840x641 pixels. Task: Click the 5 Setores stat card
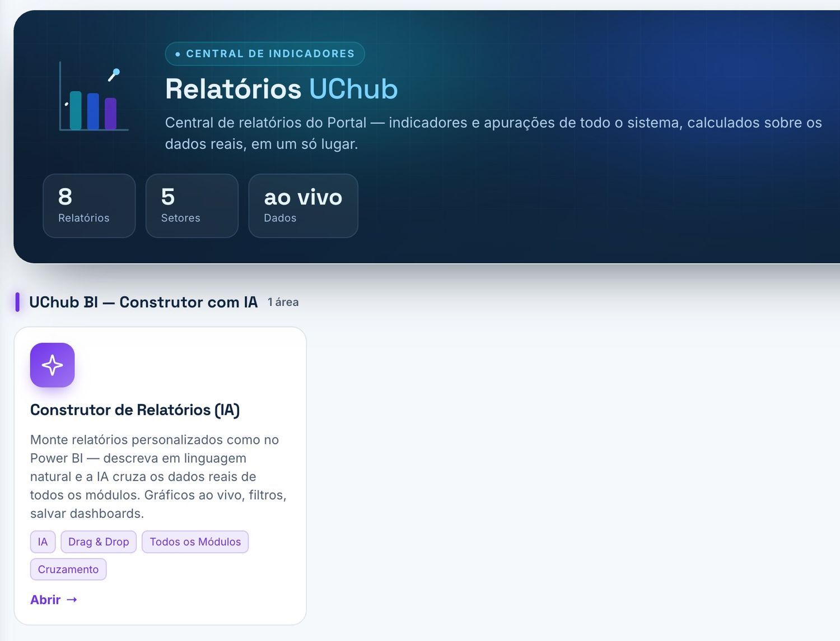pyautogui.click(x=192, y=206)
